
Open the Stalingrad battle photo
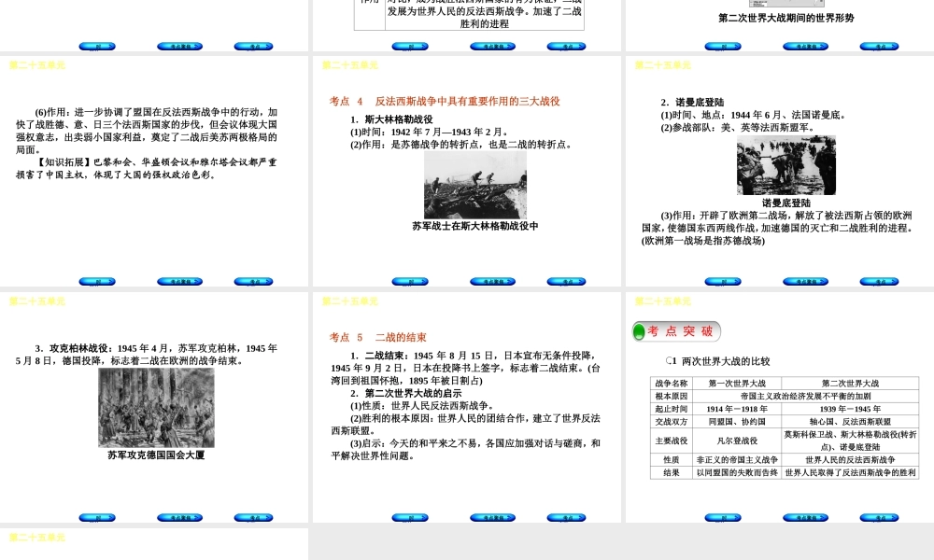pyautogui.click(x=475, y=185)
